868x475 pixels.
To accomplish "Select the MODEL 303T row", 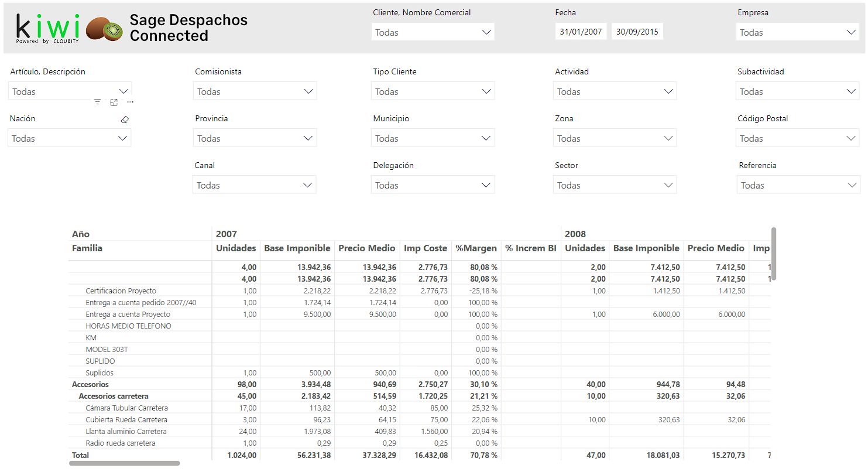I will click(x=107, y=350).
